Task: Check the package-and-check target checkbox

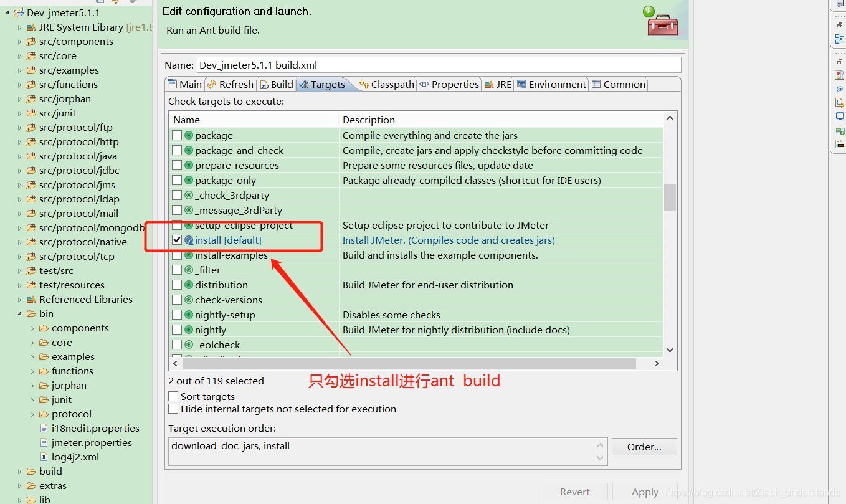Action: pos(177,150)
